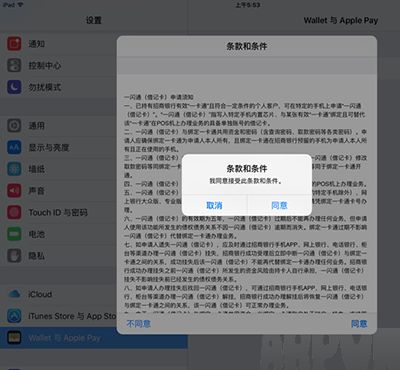Select the iCloud row label

click(40, 294)
